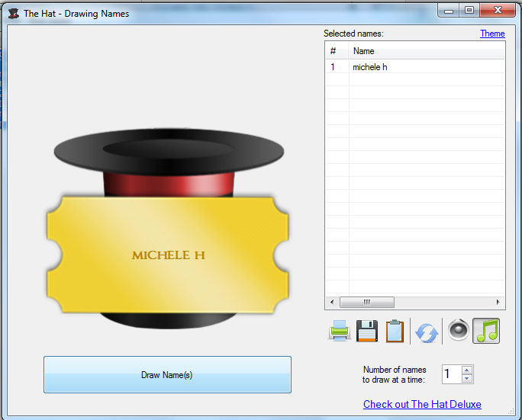The height and width of the screenshot is (420, 522).
Task: Copy names using the clipboard icon
Action: 395,331
